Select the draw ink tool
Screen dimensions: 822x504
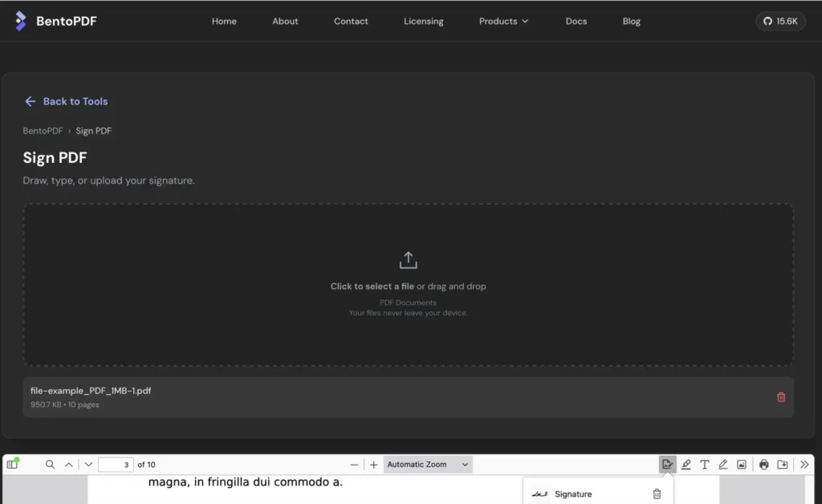pos(723,464)
